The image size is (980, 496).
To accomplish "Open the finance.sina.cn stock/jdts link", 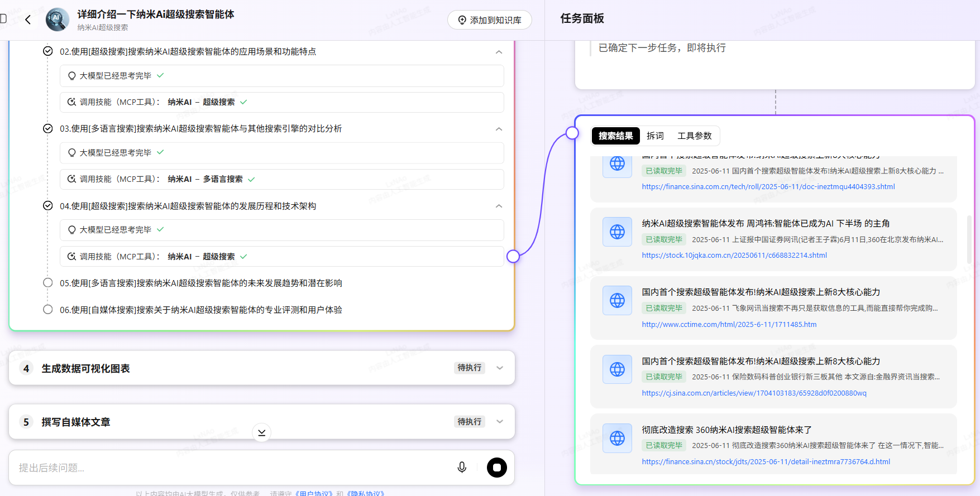I will tap(766, 462).
